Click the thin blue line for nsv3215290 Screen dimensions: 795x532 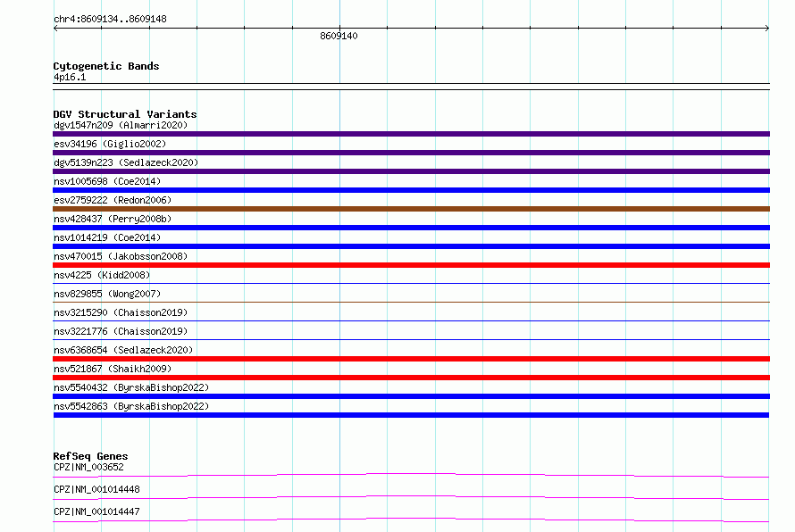click(411, 320)
